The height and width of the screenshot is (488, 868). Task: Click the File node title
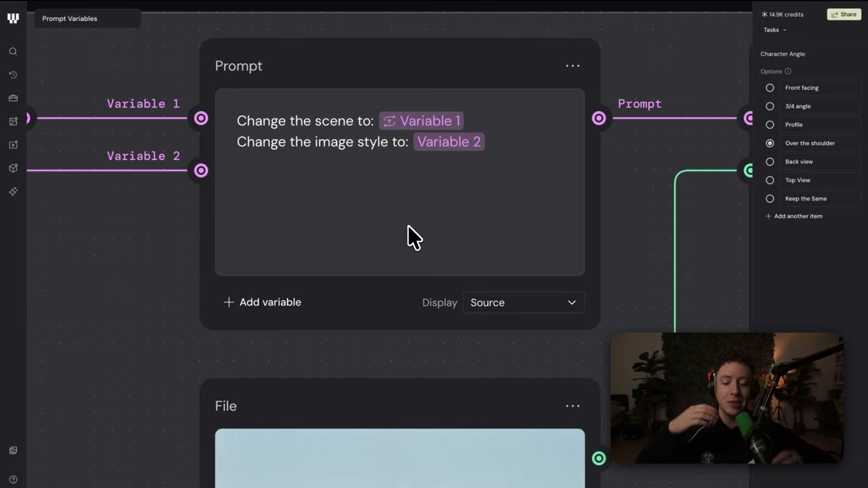226,406
